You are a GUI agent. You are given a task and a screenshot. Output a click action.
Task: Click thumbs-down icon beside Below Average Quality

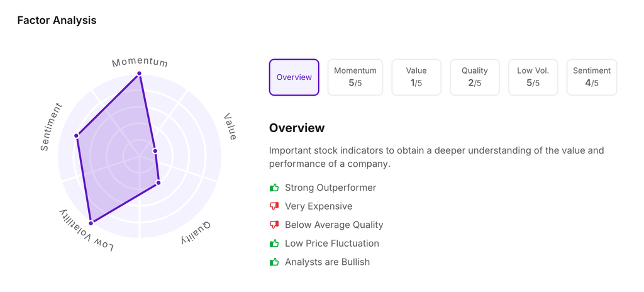point(274,225)
